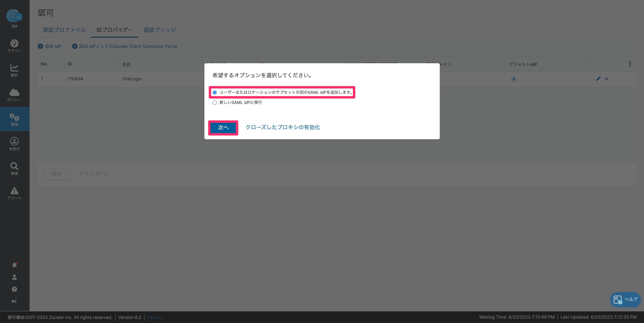Open the ポリシー cloud menu
Viewport: 644px width, 323px height.
[x=14, y=95]
